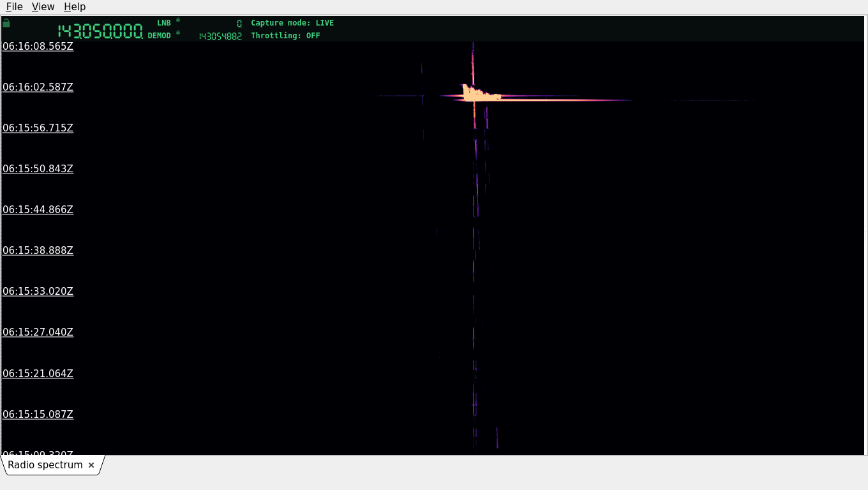Click the 06:15:56.715Z timestamp
Screen dimensions: 868x490
38,128
